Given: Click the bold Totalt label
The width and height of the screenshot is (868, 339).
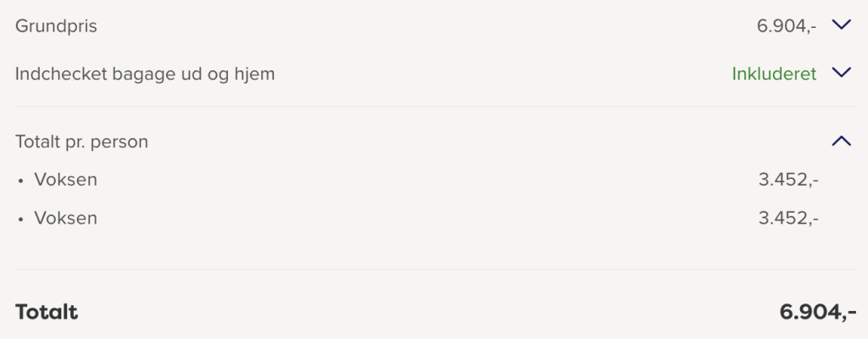Looking at the screenshot, I should click(x=47, y=313).
